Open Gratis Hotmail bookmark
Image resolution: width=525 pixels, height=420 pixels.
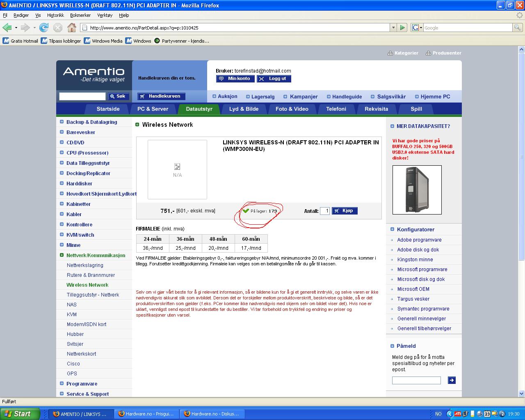21,41
